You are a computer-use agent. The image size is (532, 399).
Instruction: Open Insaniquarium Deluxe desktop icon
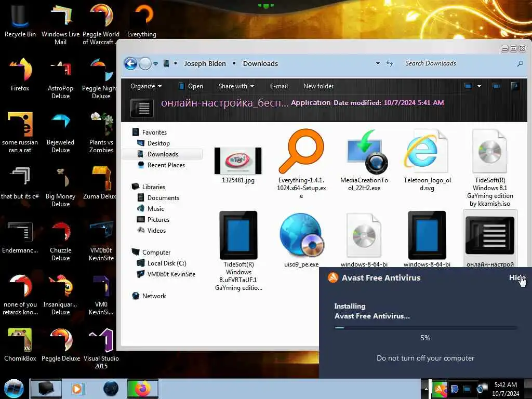click(60, 295)
